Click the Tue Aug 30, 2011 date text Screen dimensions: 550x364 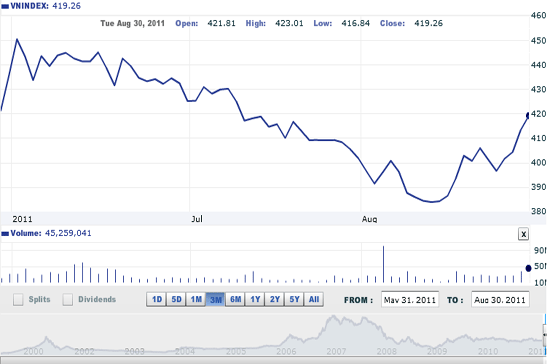(133, 23)
